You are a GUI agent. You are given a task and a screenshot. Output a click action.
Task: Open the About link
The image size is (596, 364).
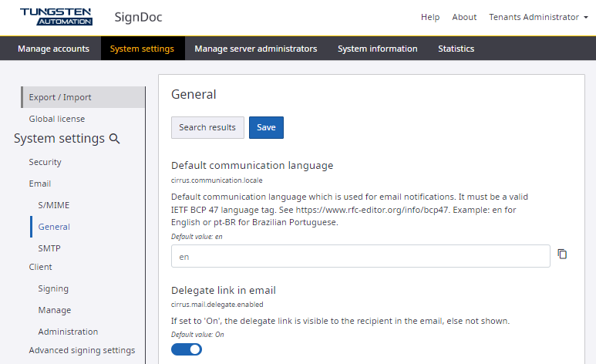[464, 17]
